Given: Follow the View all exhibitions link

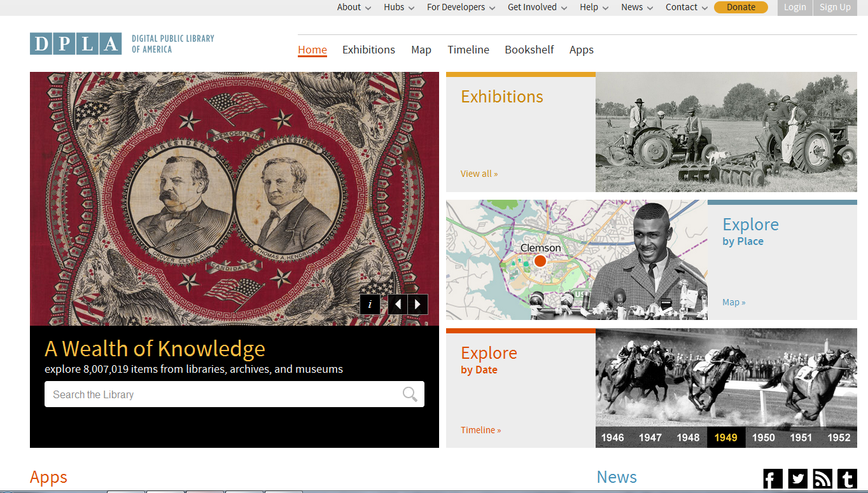Looking at the screenshot, I should (479, 174).
